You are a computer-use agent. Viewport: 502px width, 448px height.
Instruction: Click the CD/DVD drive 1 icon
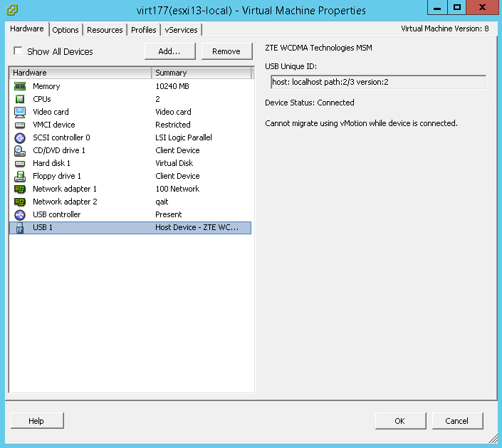point(20,150)
